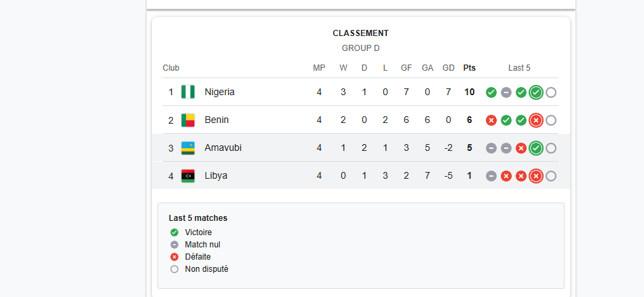This screenshot has height=297, width=644.
Task: Click Benin's first defeat icon in Last 5
Action: tap(491, 120)
